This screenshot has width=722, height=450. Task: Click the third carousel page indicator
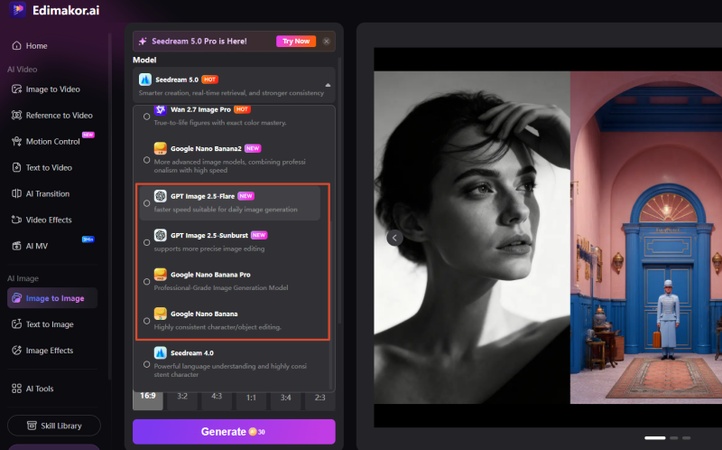coord(687,438)
